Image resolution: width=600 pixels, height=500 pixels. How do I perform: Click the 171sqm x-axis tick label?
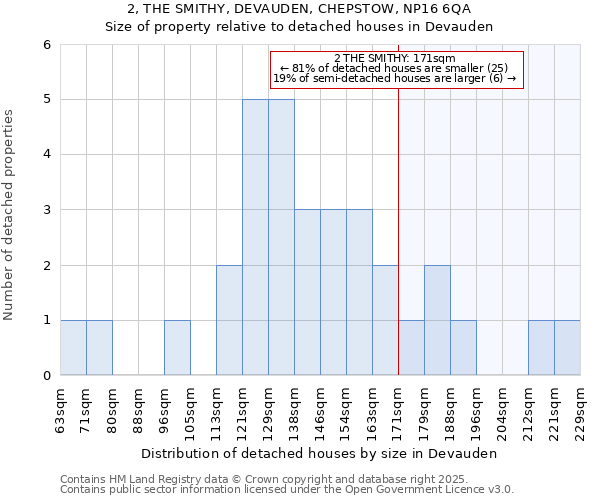398,415
